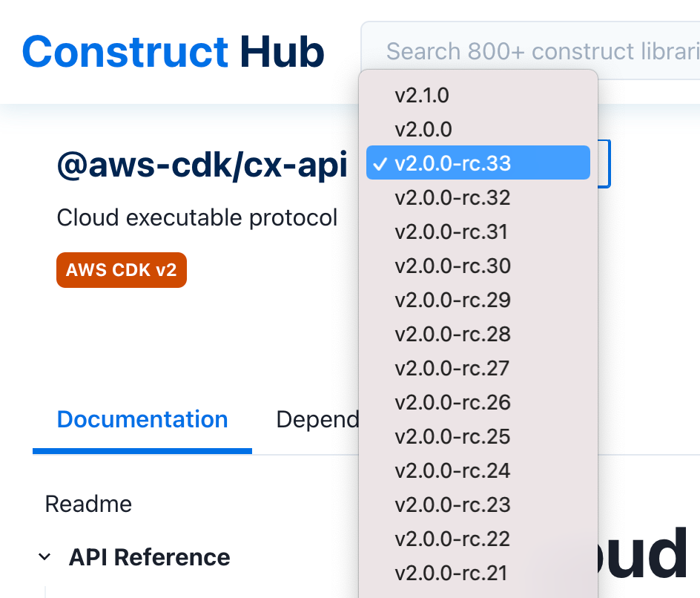Click the AWS CDK v2 badge
This screenshot has height=598, width=700.
pos(121,270)
